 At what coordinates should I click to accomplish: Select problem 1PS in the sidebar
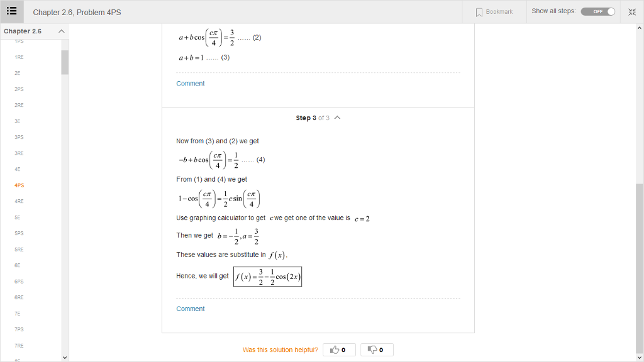point(18,41)
